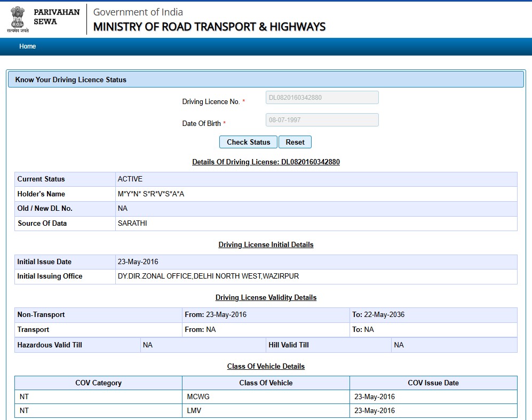Click the Know Your Driving Licence Status header
Screen dimensions: 532x420
coord(71,80)
